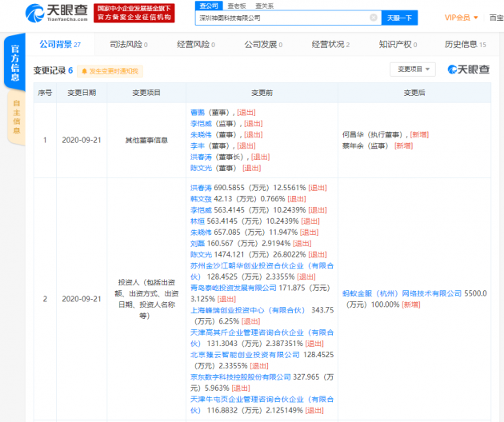Open 京东数字科技控股股份有限公司 link
The height and width of the screenshot is (422, 504).
coord(241,377)
